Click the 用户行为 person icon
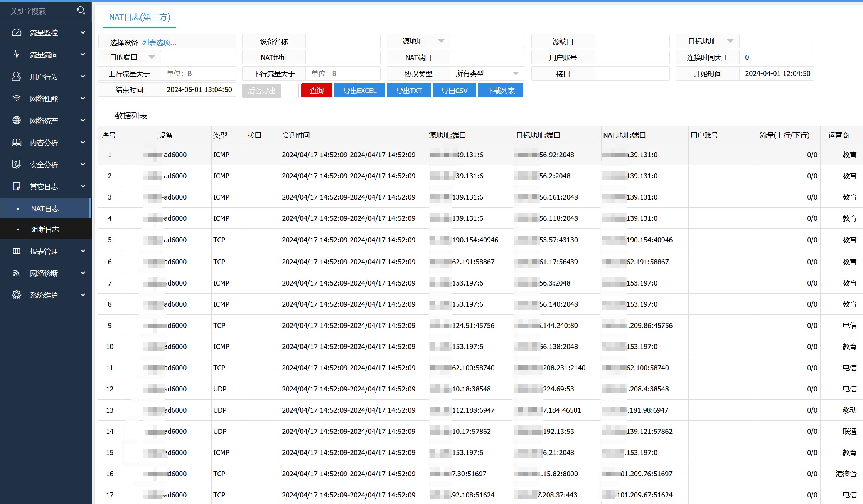The width and height of the screenshot is (863, 504). 17,77
